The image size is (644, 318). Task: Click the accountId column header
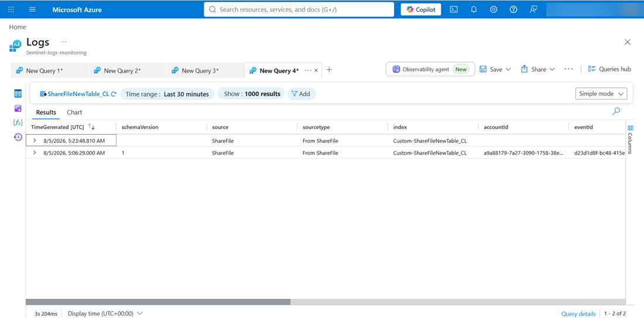pyautogui.click(x=496, y=127)
